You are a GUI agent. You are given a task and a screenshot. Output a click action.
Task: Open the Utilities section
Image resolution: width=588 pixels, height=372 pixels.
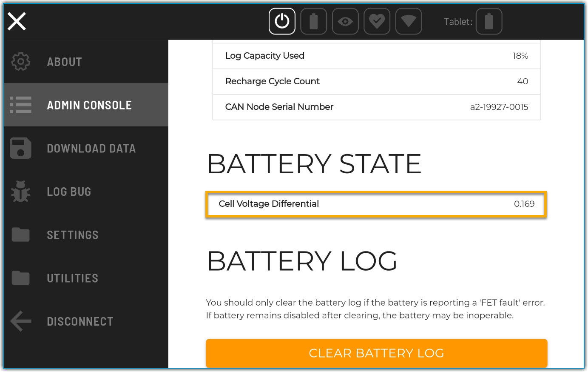tap(72, 278)
